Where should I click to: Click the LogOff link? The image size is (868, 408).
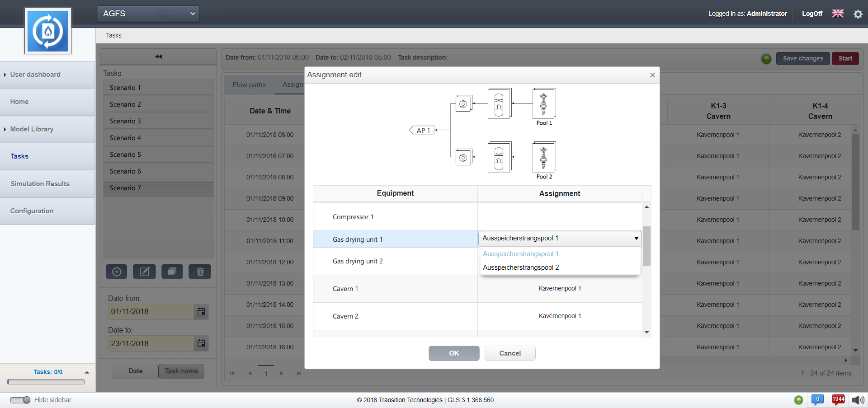812,14
